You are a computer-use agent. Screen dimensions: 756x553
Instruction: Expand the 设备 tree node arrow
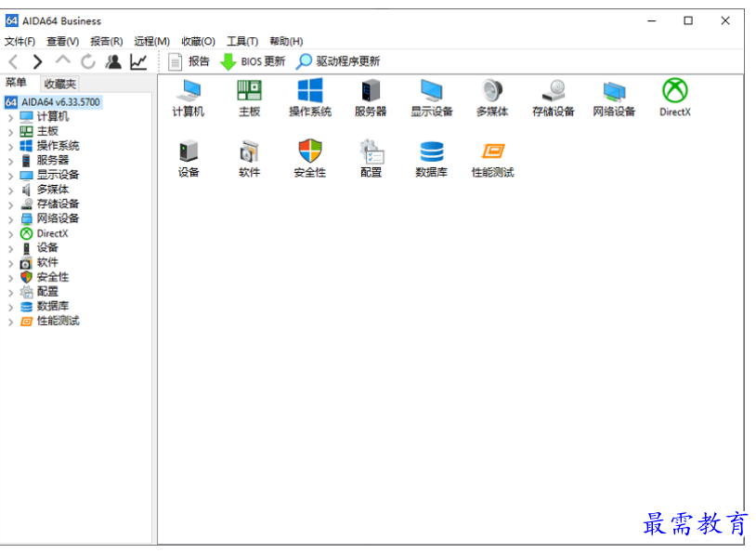point(10,248)
